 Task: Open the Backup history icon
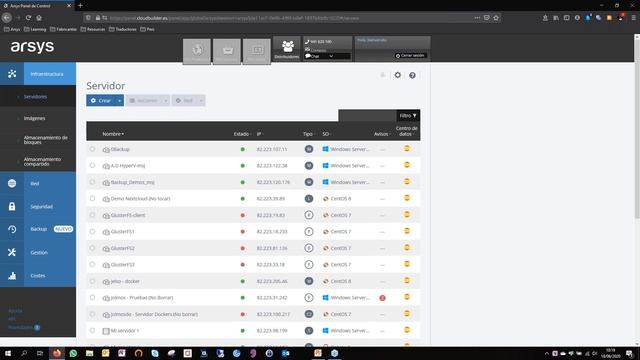tap(12, 229)
